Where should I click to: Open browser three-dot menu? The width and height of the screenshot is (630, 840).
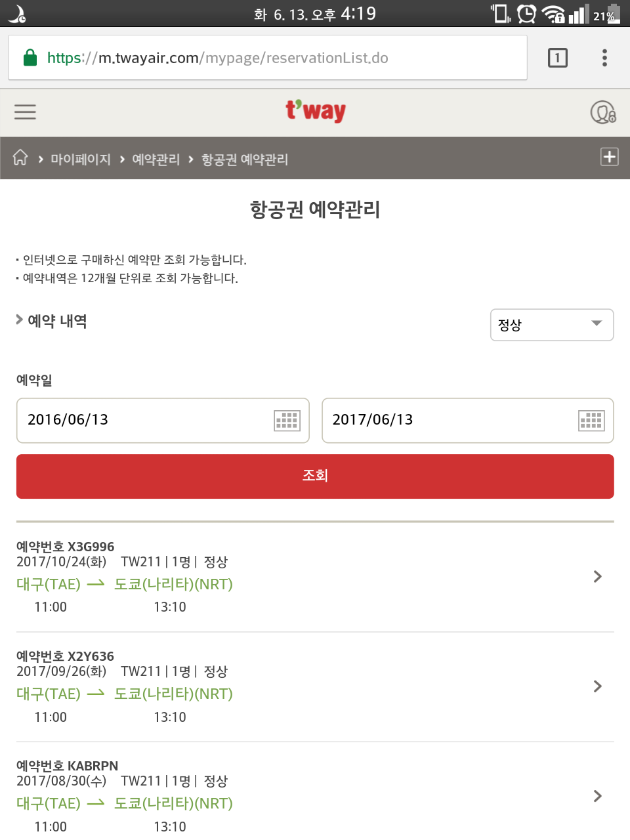[604, 58]
